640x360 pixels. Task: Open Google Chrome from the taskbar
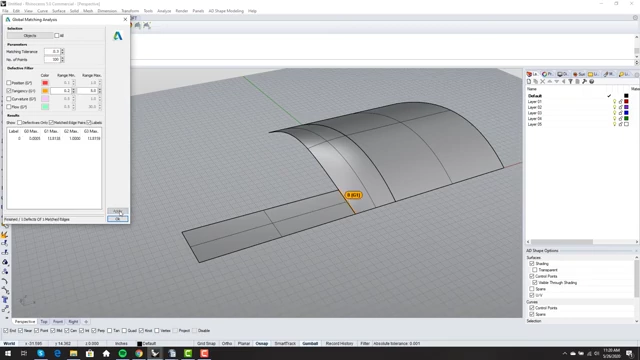[x=139, y=353]
